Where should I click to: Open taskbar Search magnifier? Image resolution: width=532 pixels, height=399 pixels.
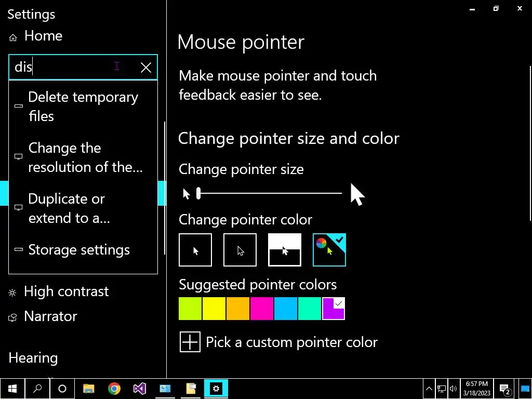pyautogui.click(x=37, y=389)
